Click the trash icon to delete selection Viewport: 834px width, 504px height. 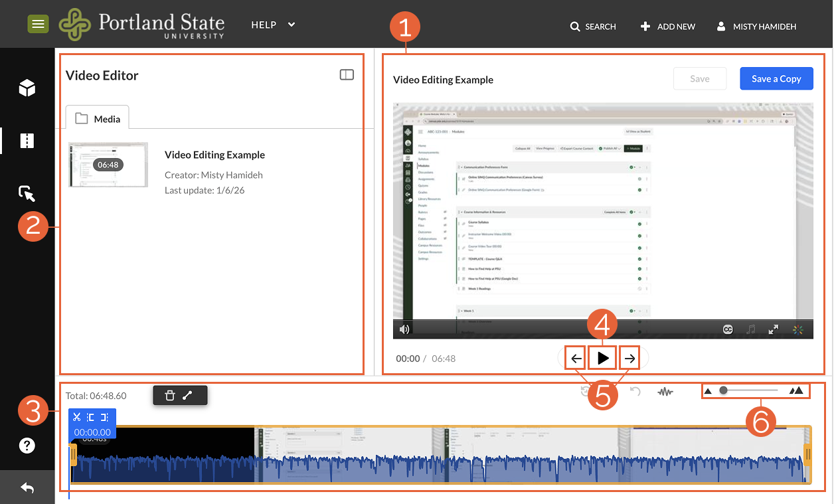[x=169, y=396]
